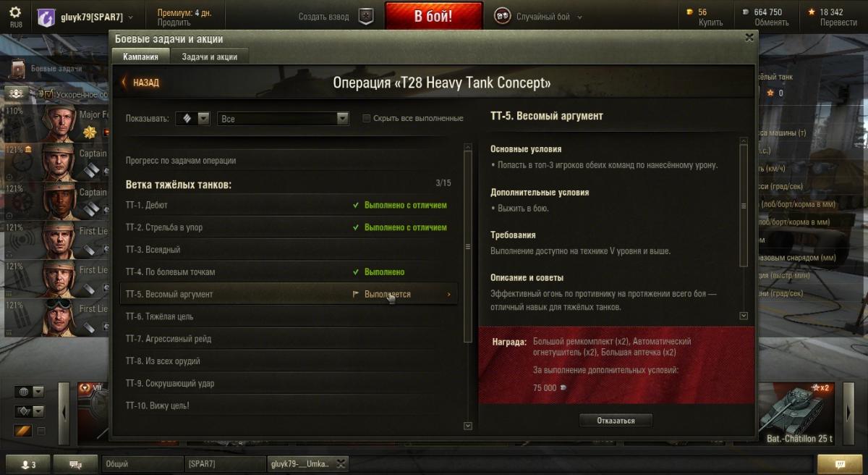This screenshot has width=868, height=475.
Task: Switch to the 'Задачи и акции' tab
Action: point(210,56)
